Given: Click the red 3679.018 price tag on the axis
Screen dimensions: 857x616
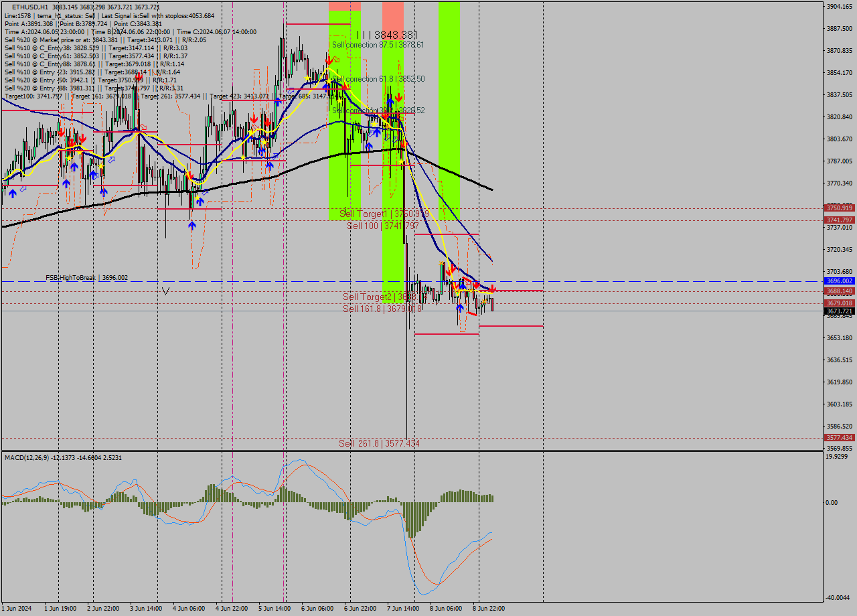Looking at the screenshot, I should 839,303.
